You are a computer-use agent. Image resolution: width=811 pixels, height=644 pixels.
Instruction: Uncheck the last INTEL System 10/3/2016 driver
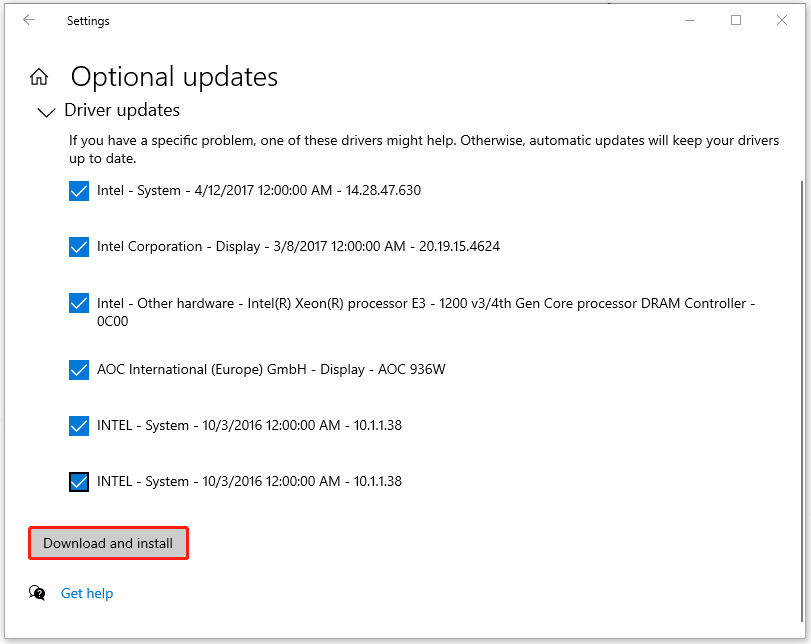coord(79,481)
